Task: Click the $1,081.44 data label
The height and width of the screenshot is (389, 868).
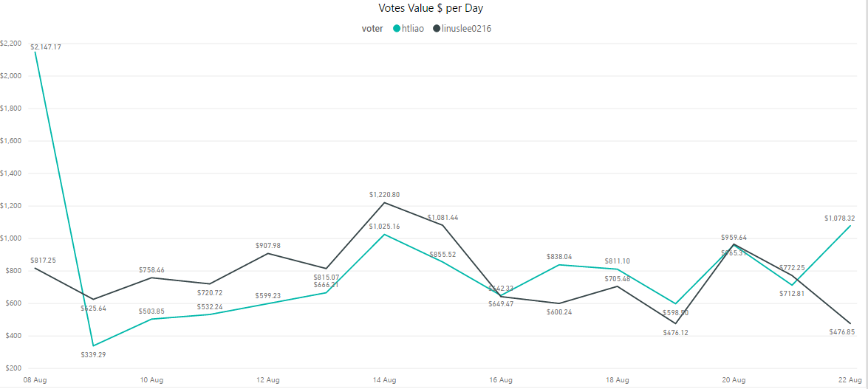Action: tap(442, 218)
